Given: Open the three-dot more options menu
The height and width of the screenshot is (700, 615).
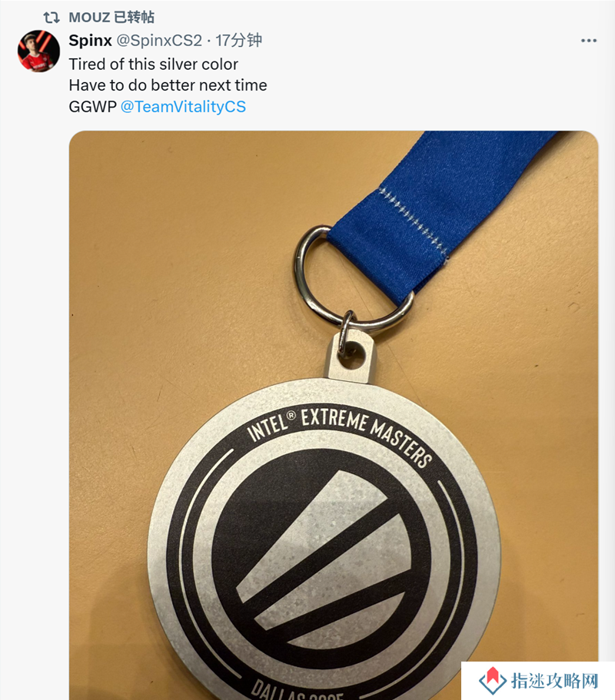Looking at the screenshot, I should click(x=589, y=41).
